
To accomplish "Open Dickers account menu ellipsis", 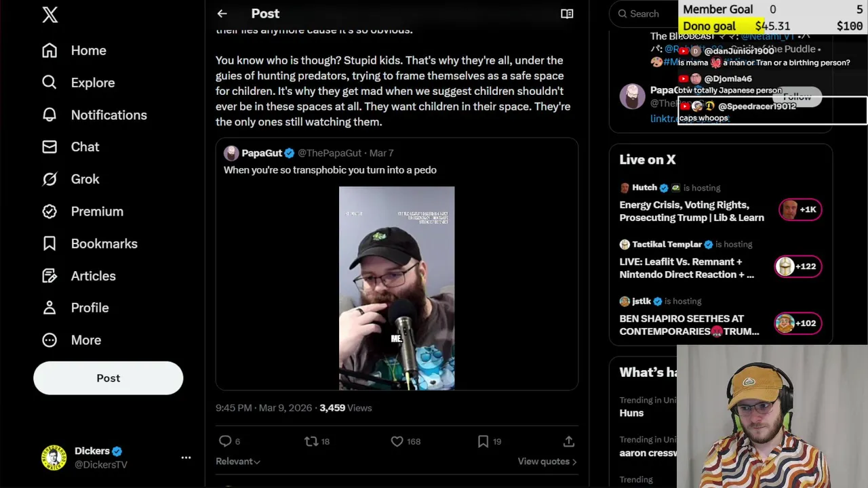I will pyautogui.click(x=186, y=457).
